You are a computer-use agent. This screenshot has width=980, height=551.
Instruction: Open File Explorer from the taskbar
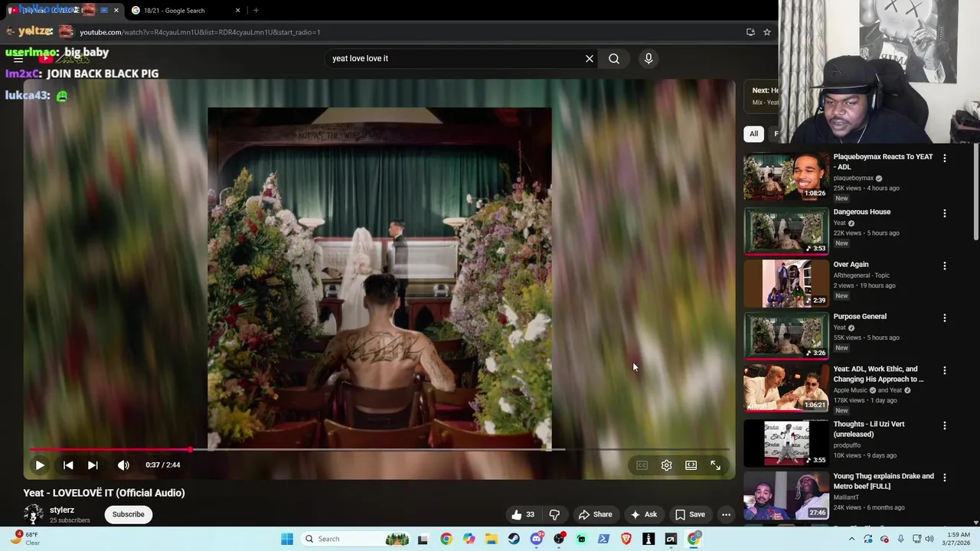[x=491, y=539]
